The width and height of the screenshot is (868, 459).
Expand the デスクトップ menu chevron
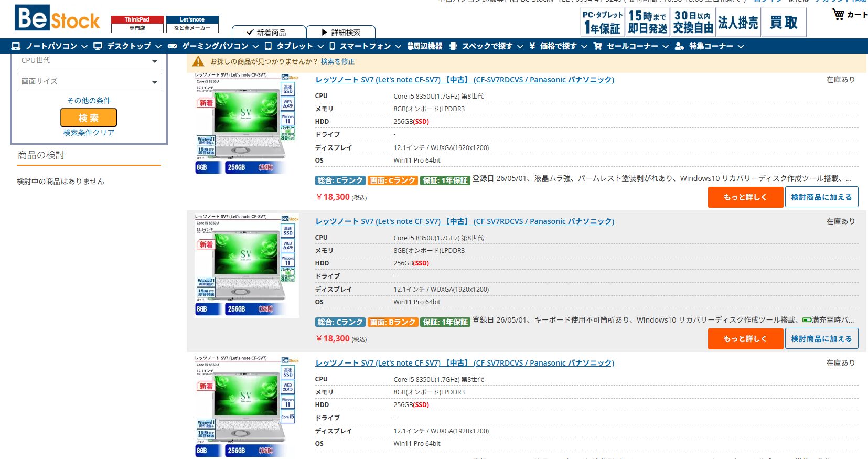[x=158, y=47]
